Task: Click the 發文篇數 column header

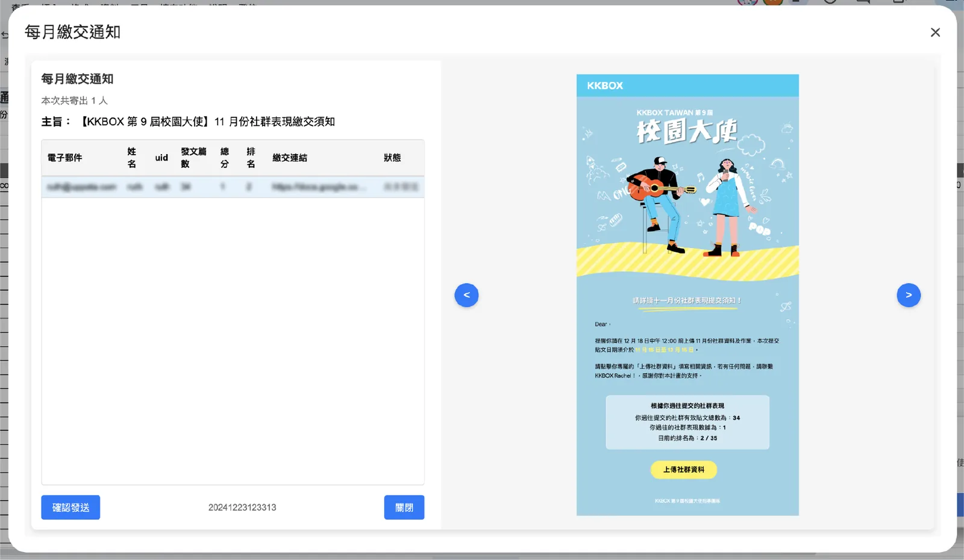Action: click(x=193, y=158)
